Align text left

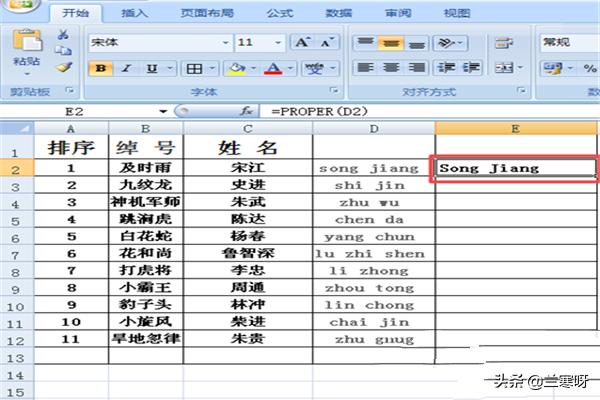tap(365, 68)
